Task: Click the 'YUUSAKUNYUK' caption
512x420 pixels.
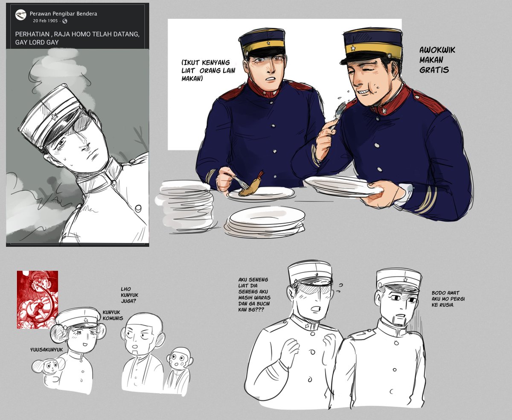Action: click(x=47, y=350)
